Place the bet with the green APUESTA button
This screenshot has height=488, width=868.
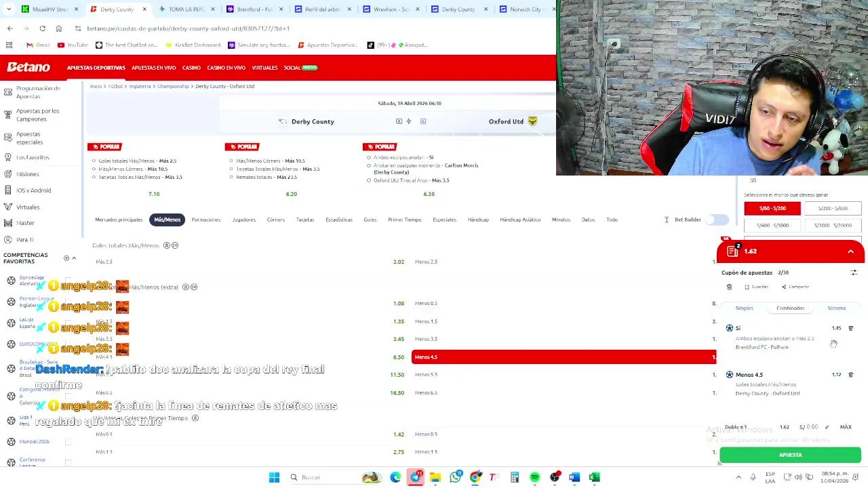click(790, 455)
